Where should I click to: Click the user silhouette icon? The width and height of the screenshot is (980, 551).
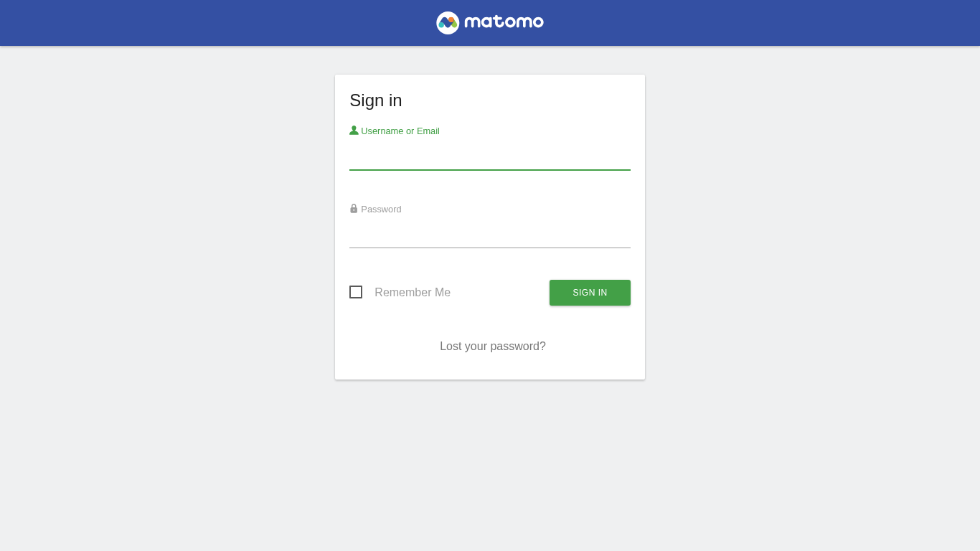click(354, 131)
